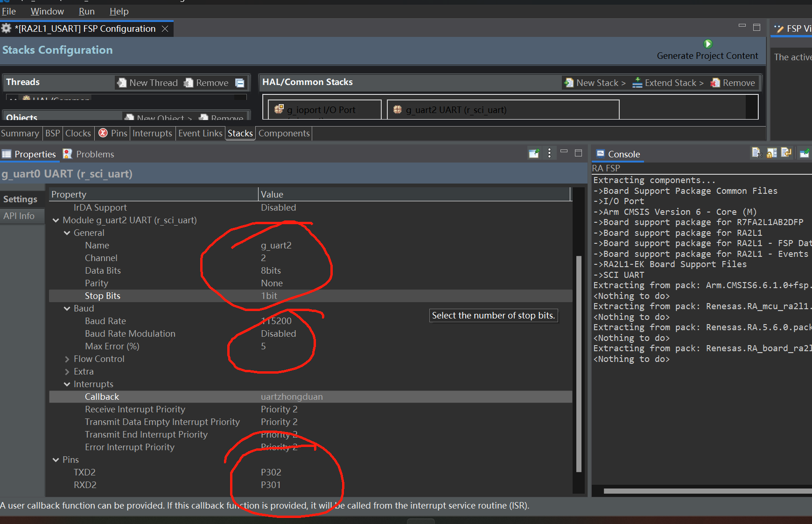
Task: Collapse the Baud property group
Action: (67, 308)
